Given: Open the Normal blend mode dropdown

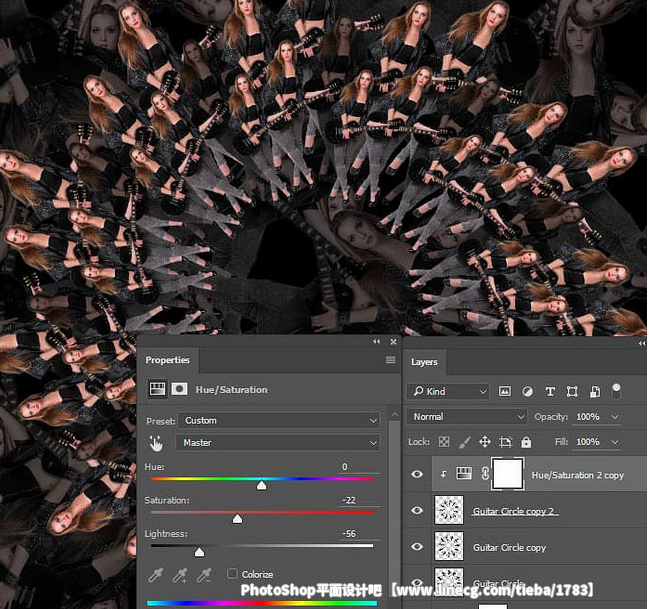Looking at the screenshot, I should [467, 416].
